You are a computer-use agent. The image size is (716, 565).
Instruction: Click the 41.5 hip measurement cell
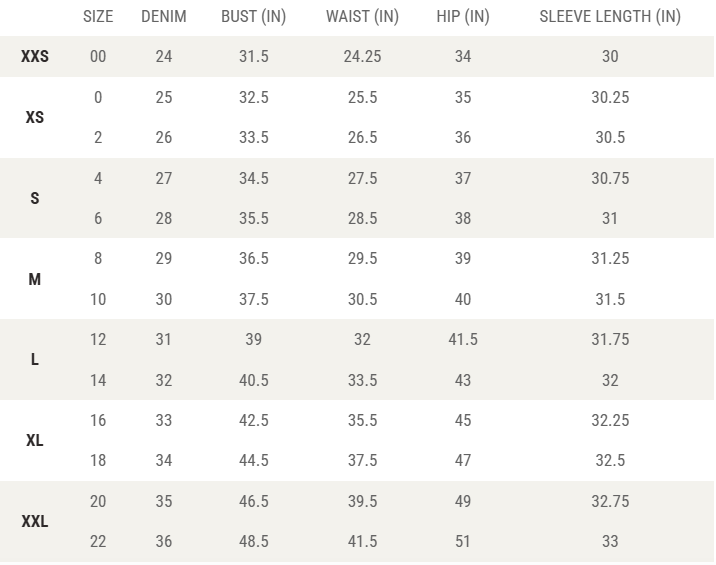[x=463, y=339]
